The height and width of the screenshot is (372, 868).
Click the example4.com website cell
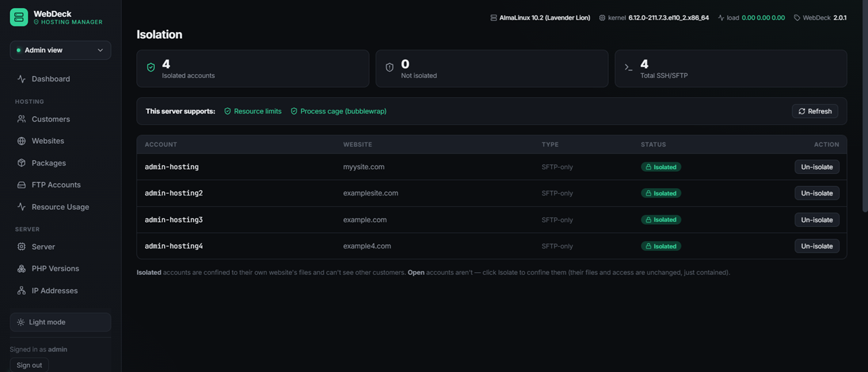pos(367,246)
